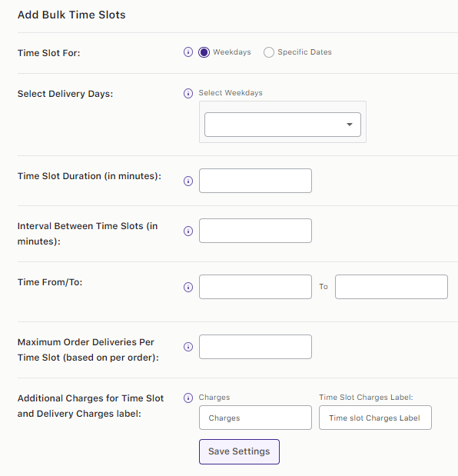
Task: Click the Select Weekdays caption text
Action: [231, 93]
